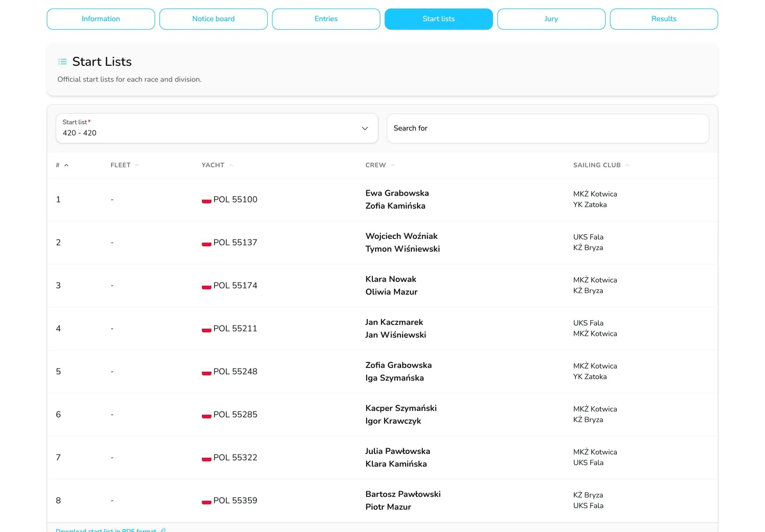The image size is (765, 532).
Task: Focus the Search for input field
Action: click(548, 128)
